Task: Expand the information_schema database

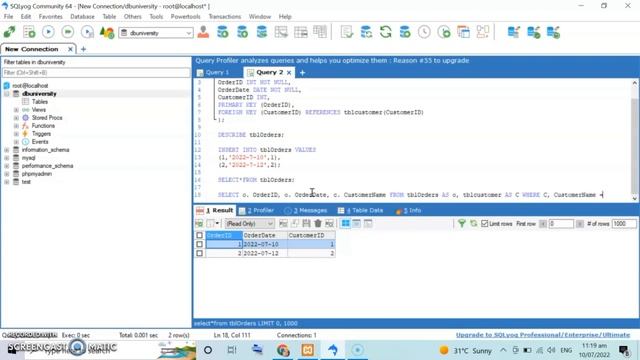Action: (x=7, y=150)
